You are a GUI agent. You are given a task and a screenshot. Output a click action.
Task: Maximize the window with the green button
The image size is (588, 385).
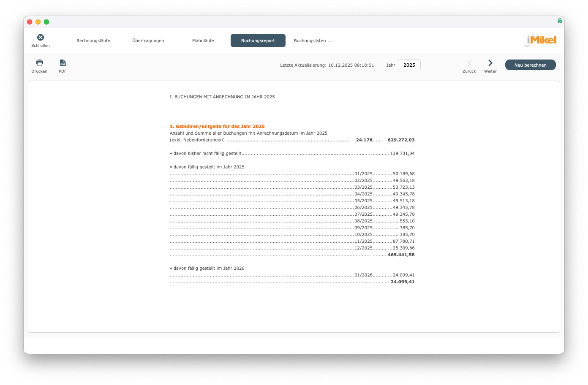(46, 22)
